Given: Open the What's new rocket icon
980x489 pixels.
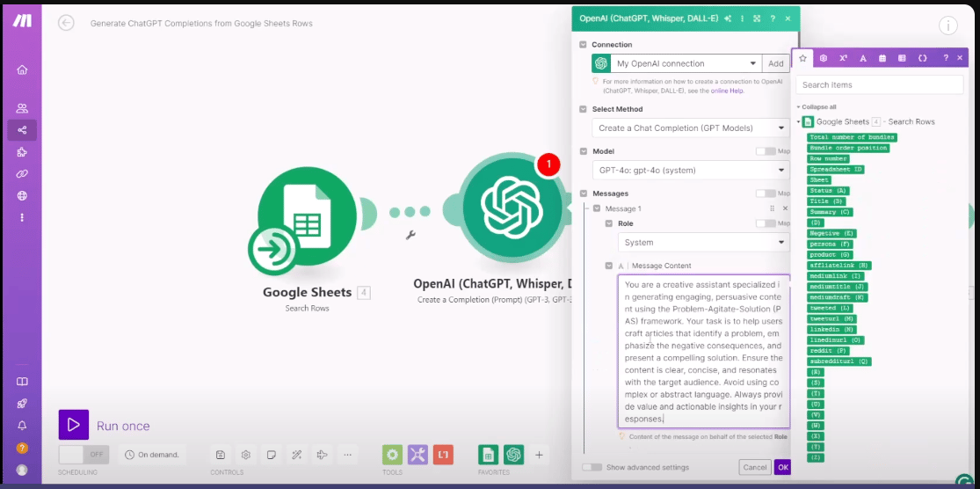Looking at the screenshot, I should pos(22,404).
